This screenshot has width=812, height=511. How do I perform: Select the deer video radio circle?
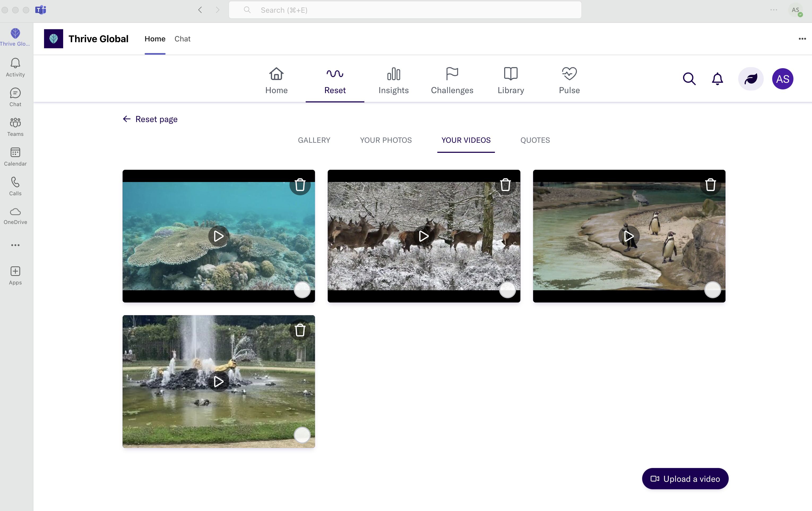pos(507,289)
